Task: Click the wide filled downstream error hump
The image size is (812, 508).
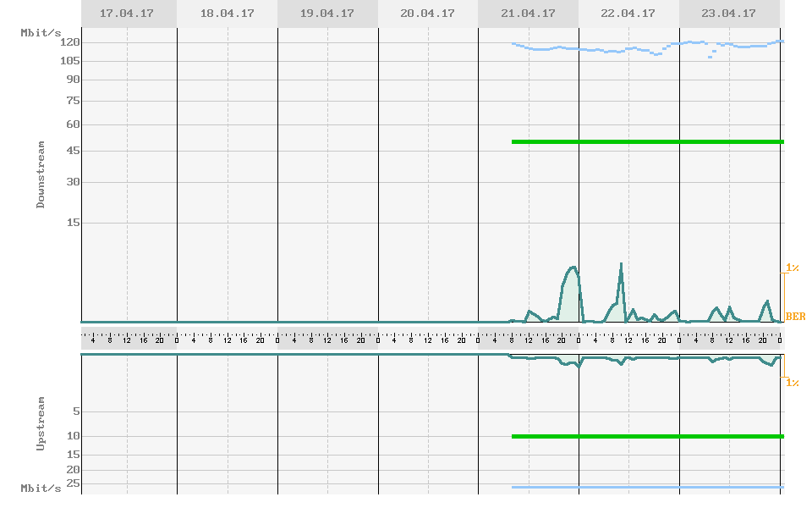Action: (572, 292)
